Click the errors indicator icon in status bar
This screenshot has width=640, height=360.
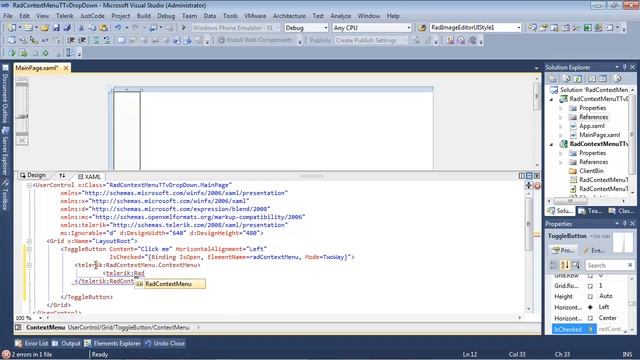[x=6, y=354]
